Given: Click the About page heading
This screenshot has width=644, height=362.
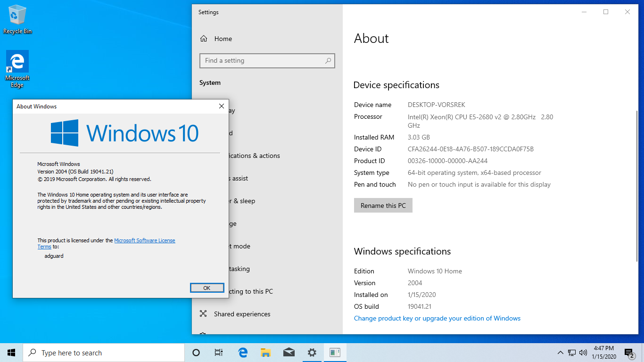Looking at the screenshot, I should (x=372, y=39).
